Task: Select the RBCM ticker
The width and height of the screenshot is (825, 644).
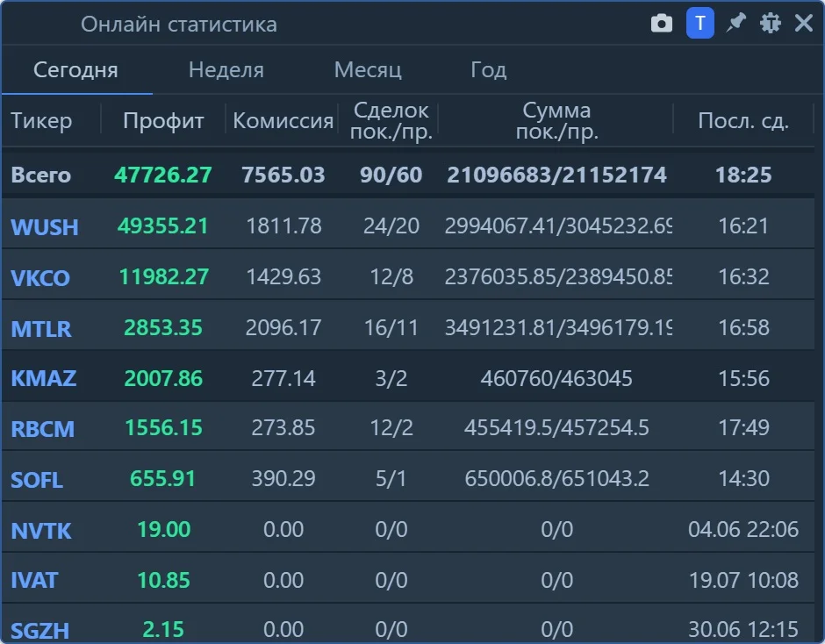Action: click(x=43, y=429)
